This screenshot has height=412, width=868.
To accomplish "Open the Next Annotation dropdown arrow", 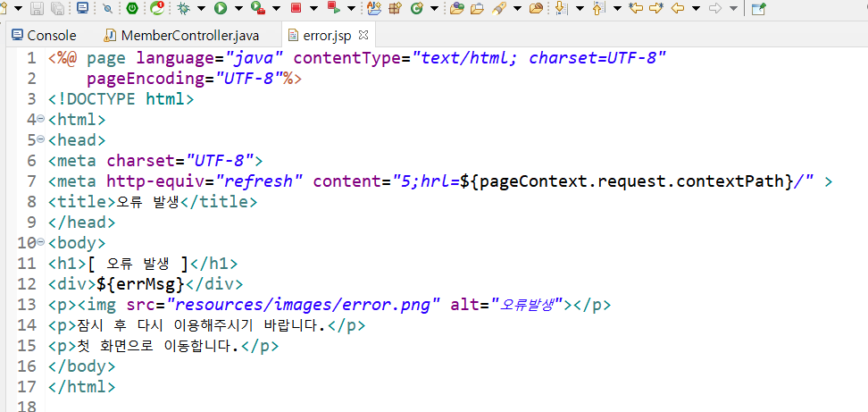I will click(x=580, y=8).
